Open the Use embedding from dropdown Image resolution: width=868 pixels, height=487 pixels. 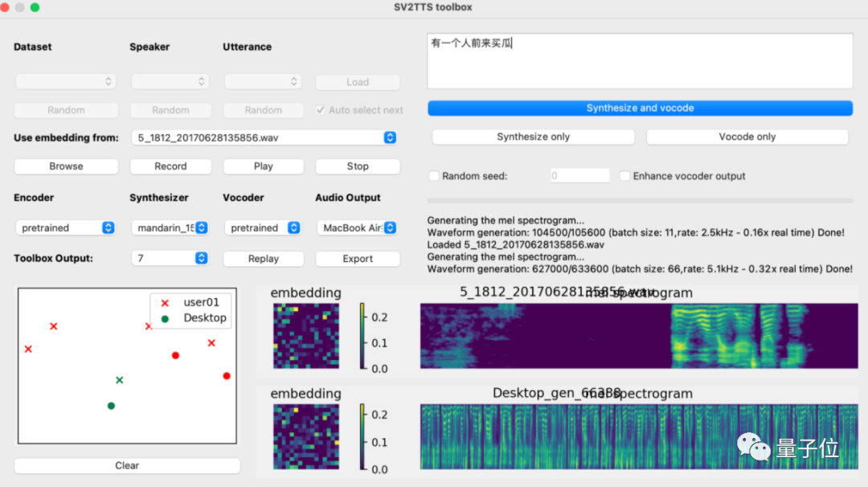coord(264,137)
